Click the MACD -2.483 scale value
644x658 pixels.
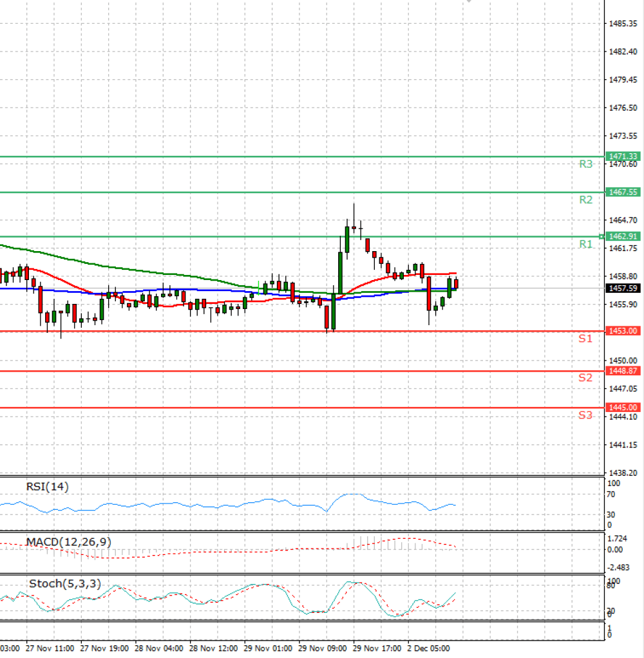point(618,568)
